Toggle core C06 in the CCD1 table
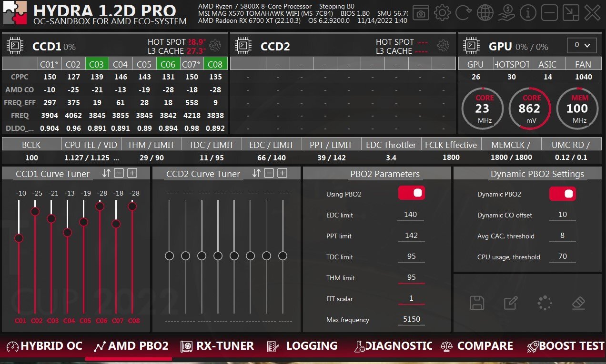The width and height of the screenshot is (606, 364). coord(168,64)
